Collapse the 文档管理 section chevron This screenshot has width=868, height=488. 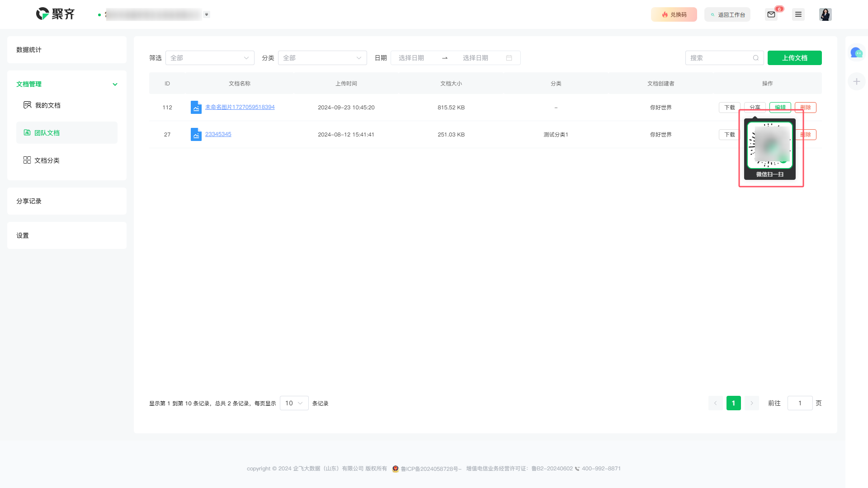[x=115, y=84]
